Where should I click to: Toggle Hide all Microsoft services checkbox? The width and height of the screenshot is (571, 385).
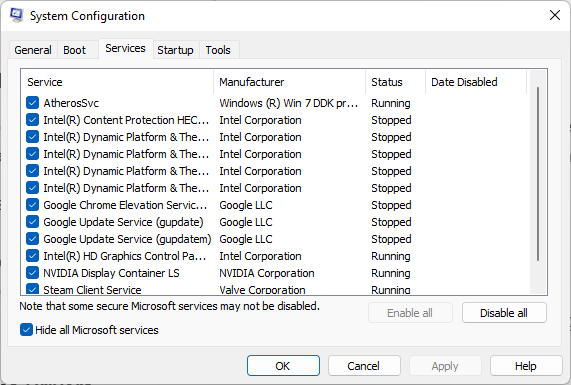pyautogui.click(x=26, y=330)
